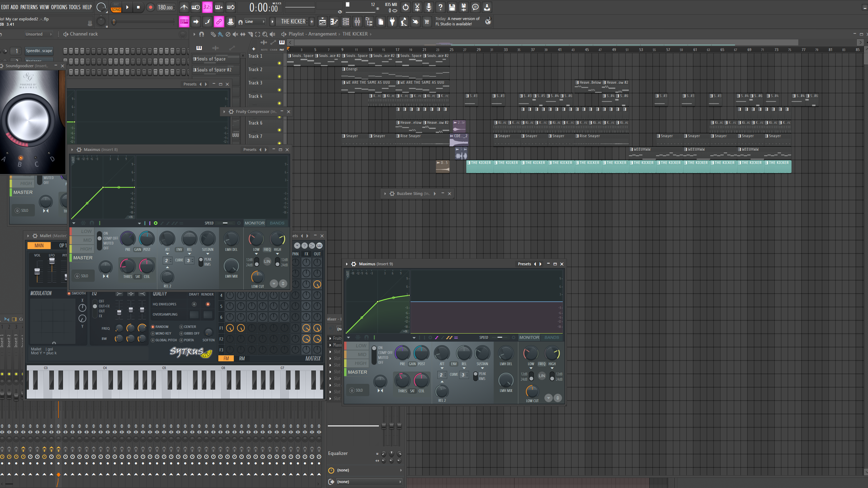The height and width of the screenshot is (488, 868).
Task: Open the one-click audio recording microphone icon
Action: point(429,7)
